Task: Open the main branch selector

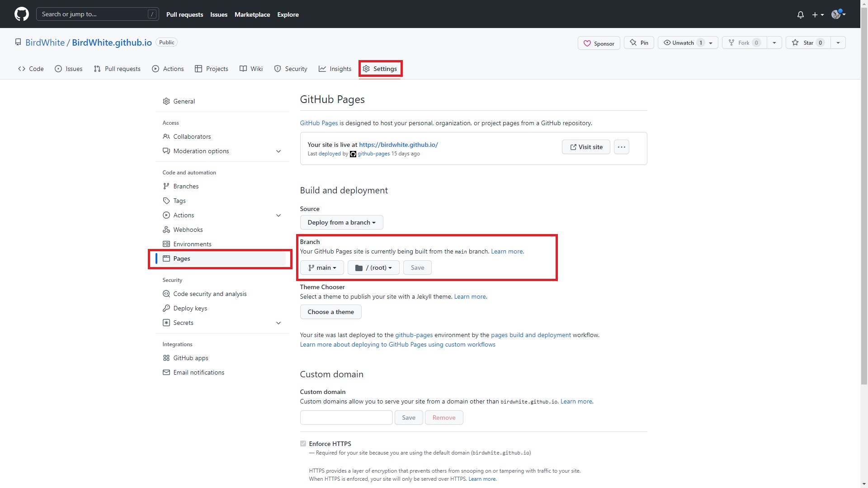Action: point(322,267)
